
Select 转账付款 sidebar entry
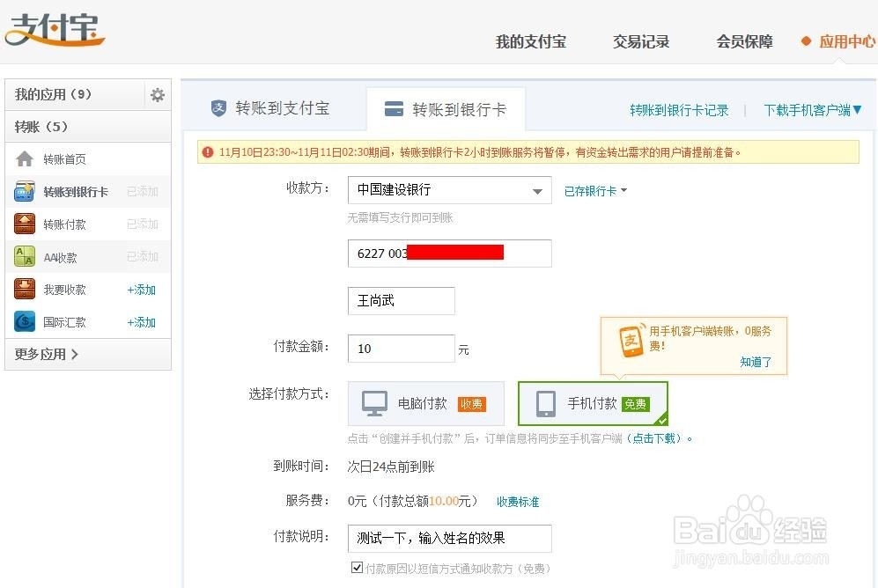pos(65,224)
